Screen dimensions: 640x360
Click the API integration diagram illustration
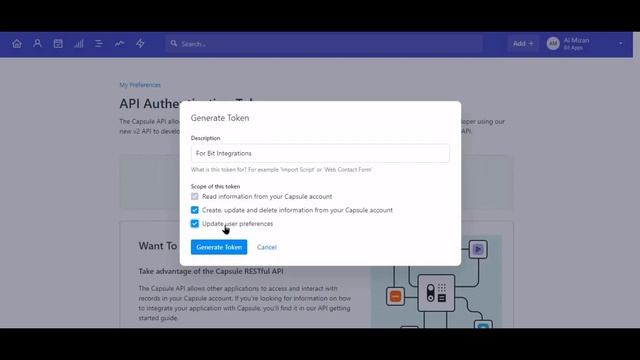[x=436, y=282]
